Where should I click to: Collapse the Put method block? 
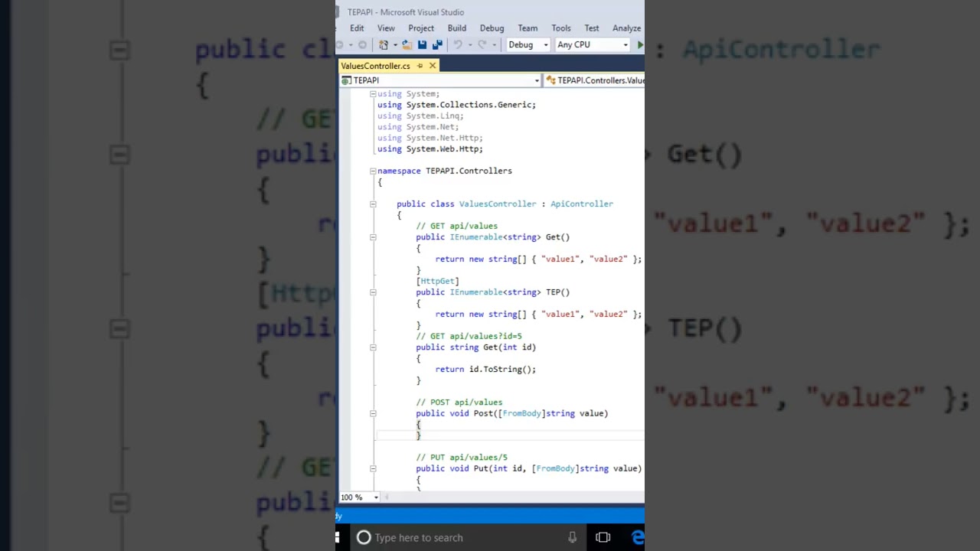373,468
